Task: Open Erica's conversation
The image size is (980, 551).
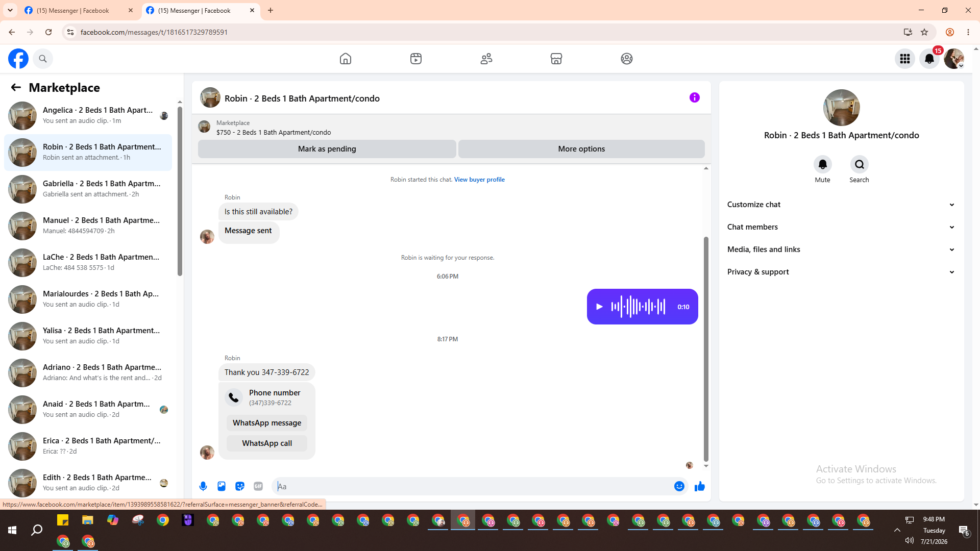Action: (88, 446)
